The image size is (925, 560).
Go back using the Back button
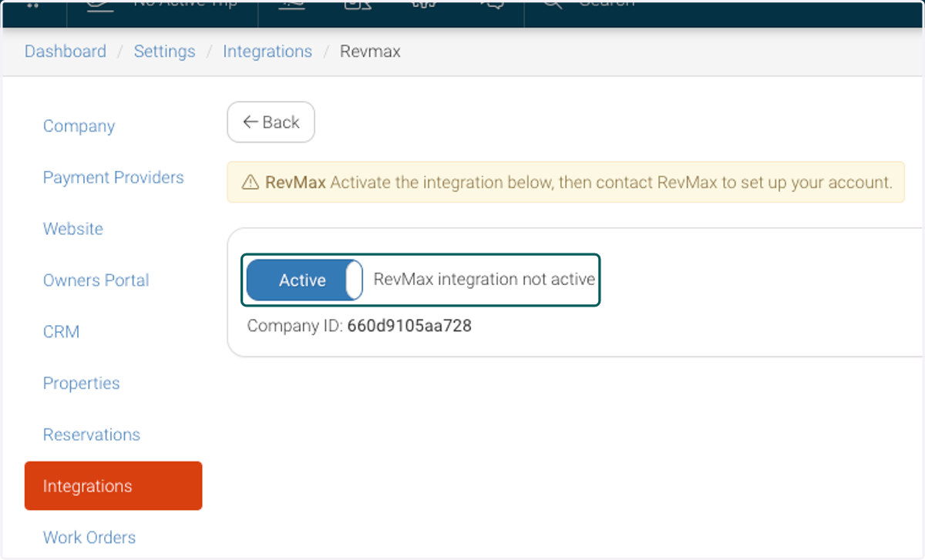coord(271,122)
